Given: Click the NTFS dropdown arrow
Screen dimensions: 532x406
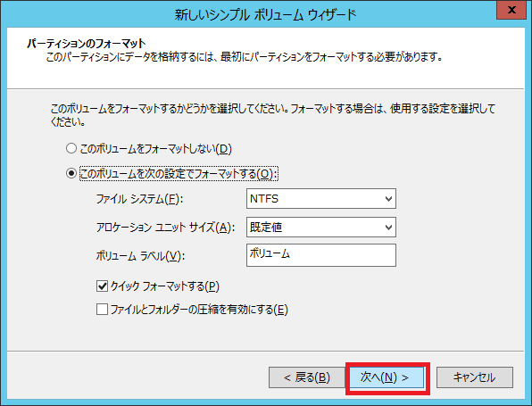Looking at the screenshot, I should tap(389, 199).
